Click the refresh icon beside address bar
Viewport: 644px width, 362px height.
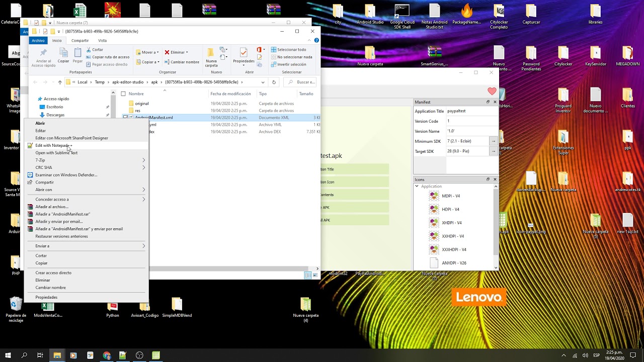(274, 82)
